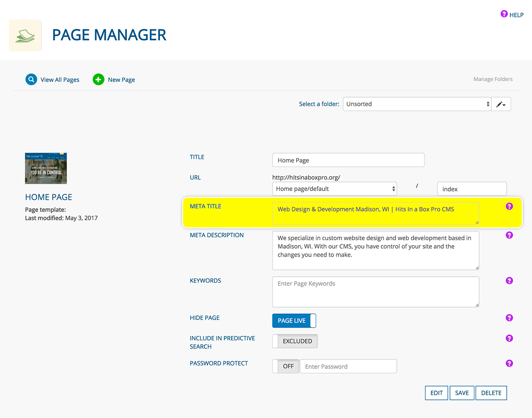Image resolution: width=532 pixels, height=418 pixels.
Task: Open the Home page/default URL dropdown
Action: click(x=335, y=189)
